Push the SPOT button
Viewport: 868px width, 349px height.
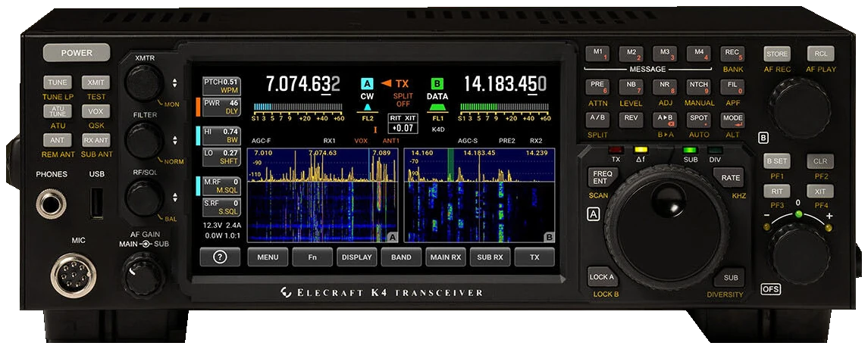(699, 120)
